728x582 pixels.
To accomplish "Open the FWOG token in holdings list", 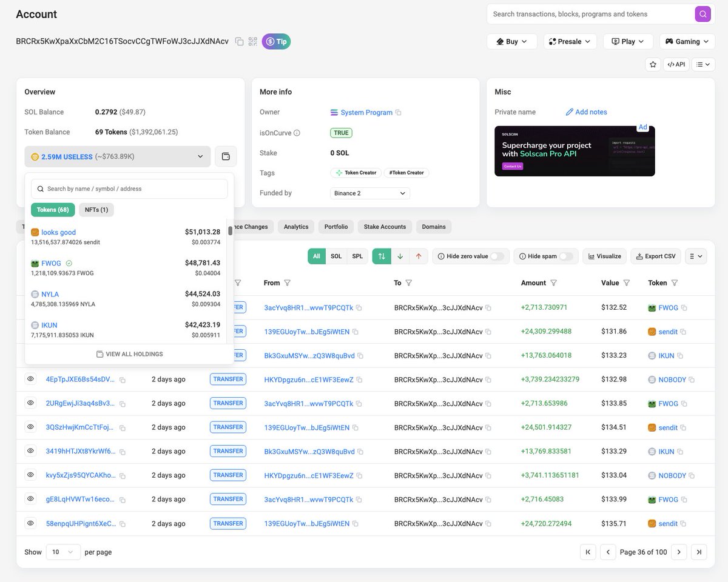I will (52, 263).
